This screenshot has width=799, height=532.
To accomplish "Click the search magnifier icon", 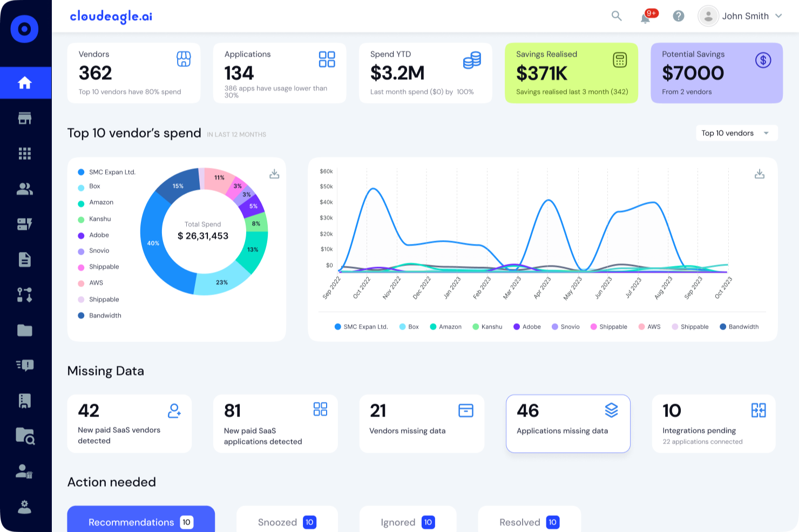I will point(617,16).
